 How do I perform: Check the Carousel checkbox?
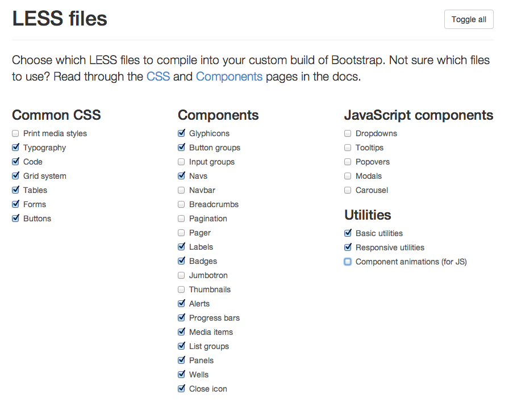click(x=348, y=190)
